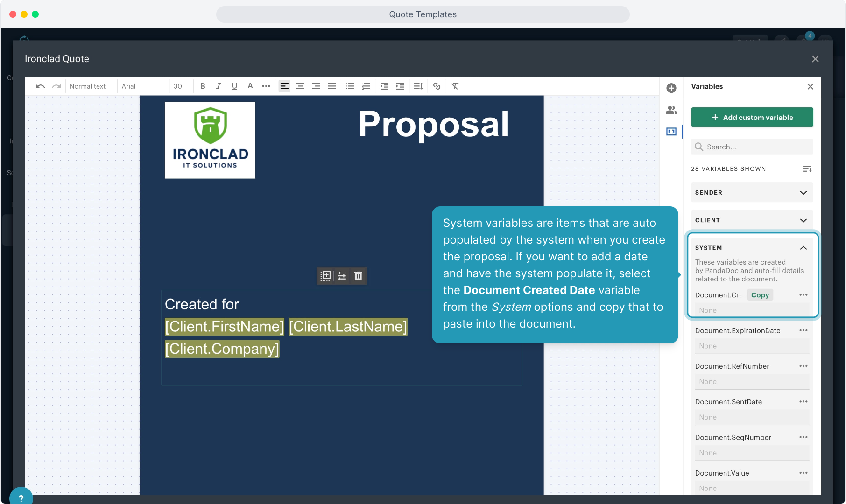Image resolution: width=846 pixels, height=504 pixels.
Task: Delete the selected text block
Action: pos(358,276)
